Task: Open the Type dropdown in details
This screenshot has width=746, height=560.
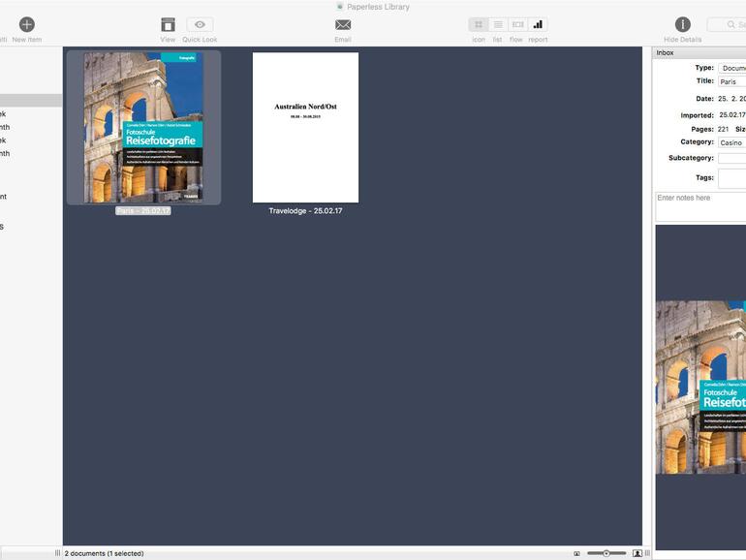Action: 732,68
